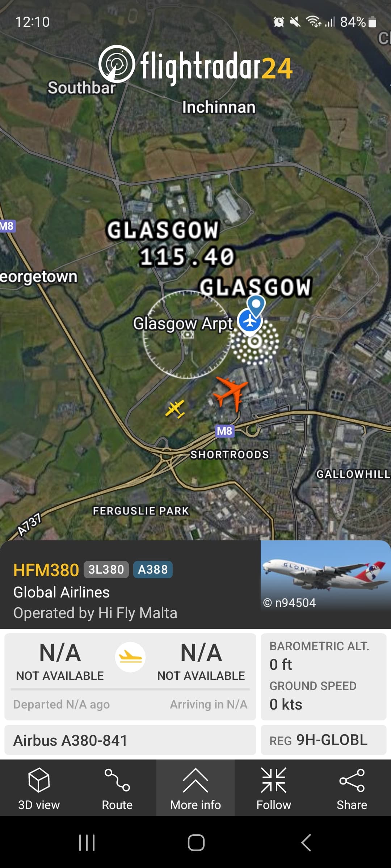
Task: Select the small yellow aircraft icon
Action: coord(175,409)
